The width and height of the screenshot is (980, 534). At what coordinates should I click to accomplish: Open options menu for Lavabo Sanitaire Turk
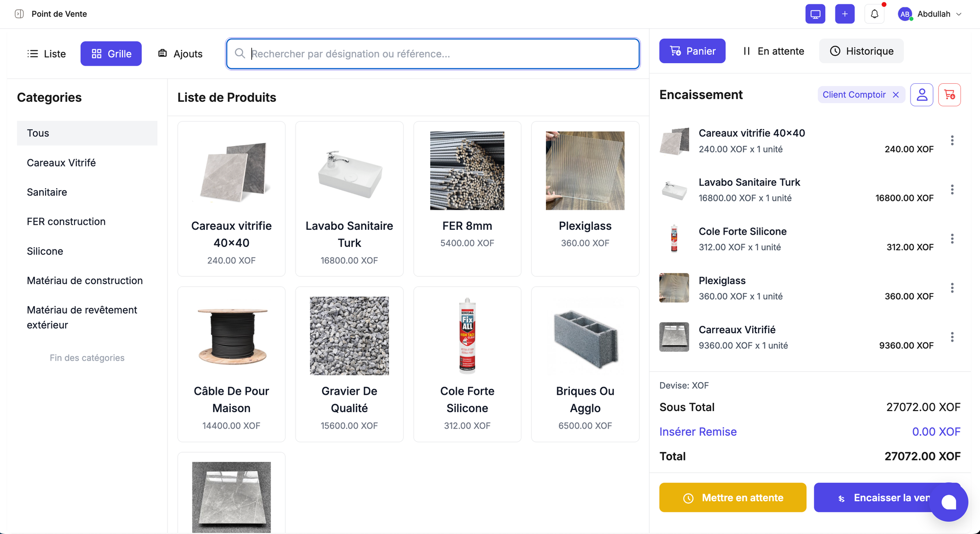click(952, 190)
